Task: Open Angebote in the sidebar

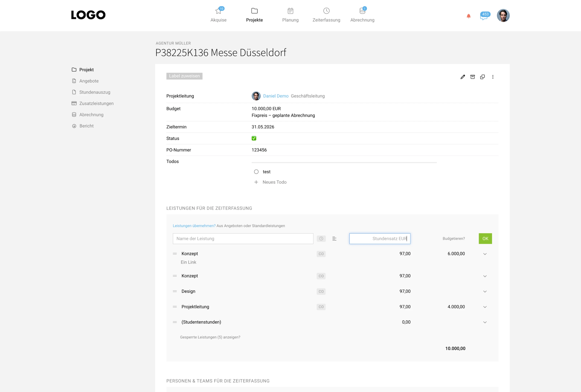Action: 89,81
